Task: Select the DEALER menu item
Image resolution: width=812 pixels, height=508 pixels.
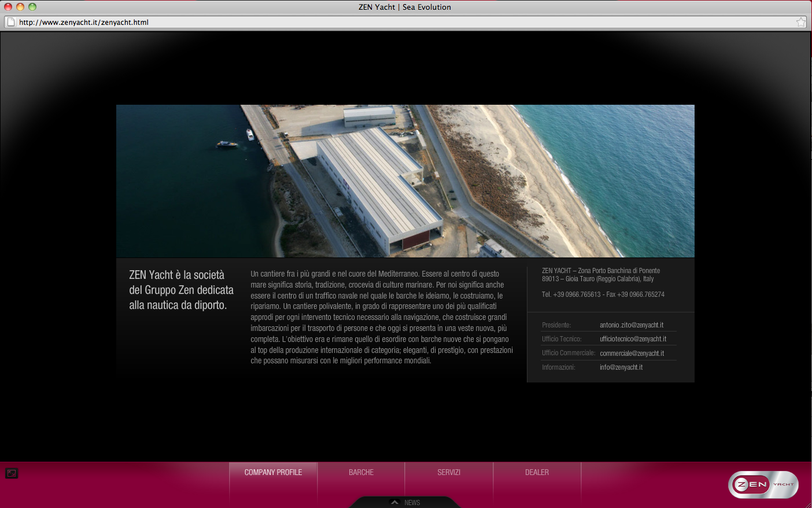Action: (x=537, y=472)
